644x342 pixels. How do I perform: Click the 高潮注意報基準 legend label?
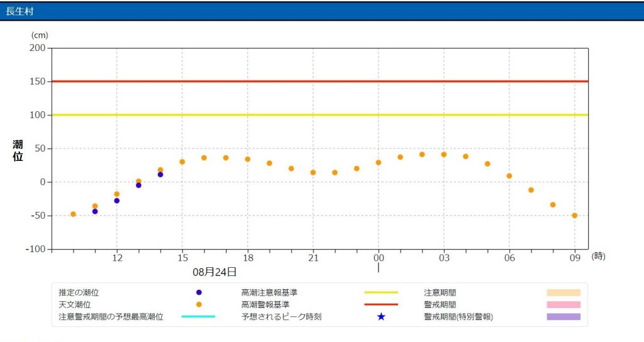click(269, 293)
